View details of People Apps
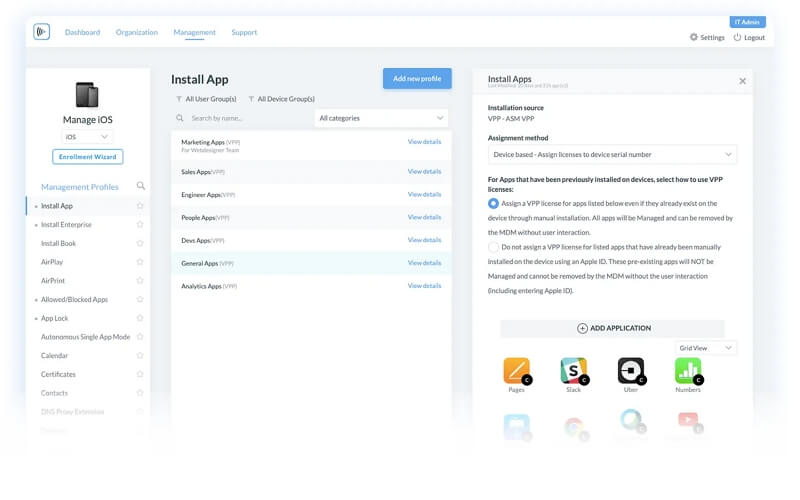The height and width of the screenshot is (500, 800). tap(424, 217)
